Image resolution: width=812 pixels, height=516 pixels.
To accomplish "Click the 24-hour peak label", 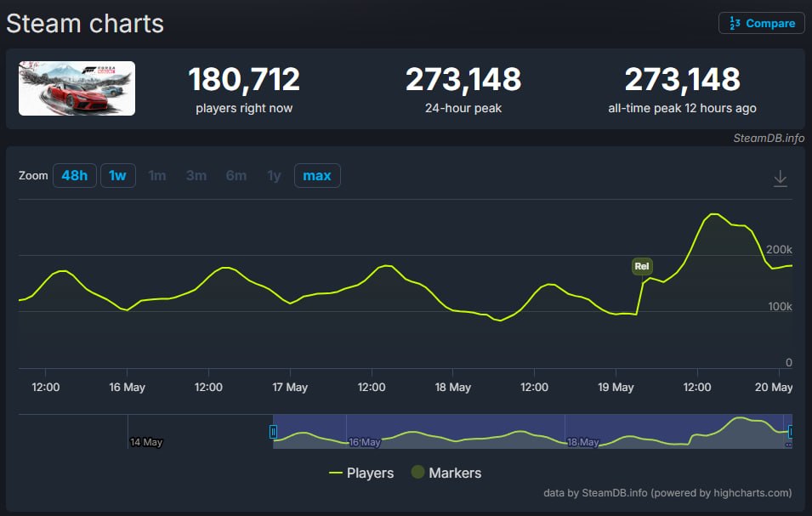I will pos(463,108).
